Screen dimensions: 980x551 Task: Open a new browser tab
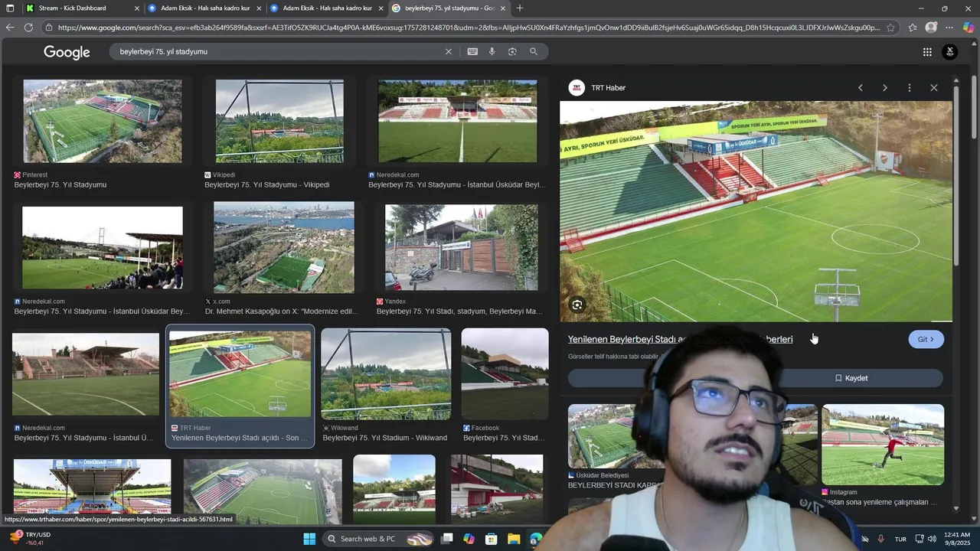[520, 8]
